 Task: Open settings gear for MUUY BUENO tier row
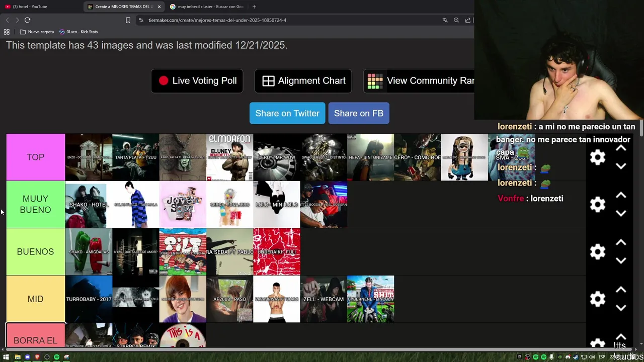pyautogui.click(x=597, y=205)
